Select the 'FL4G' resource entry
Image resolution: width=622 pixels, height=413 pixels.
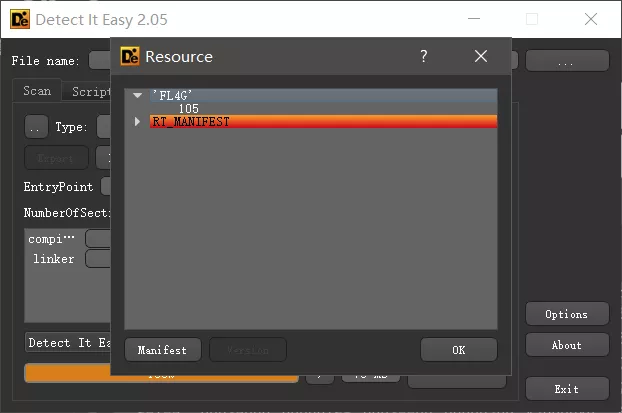[x=323, y=96]
